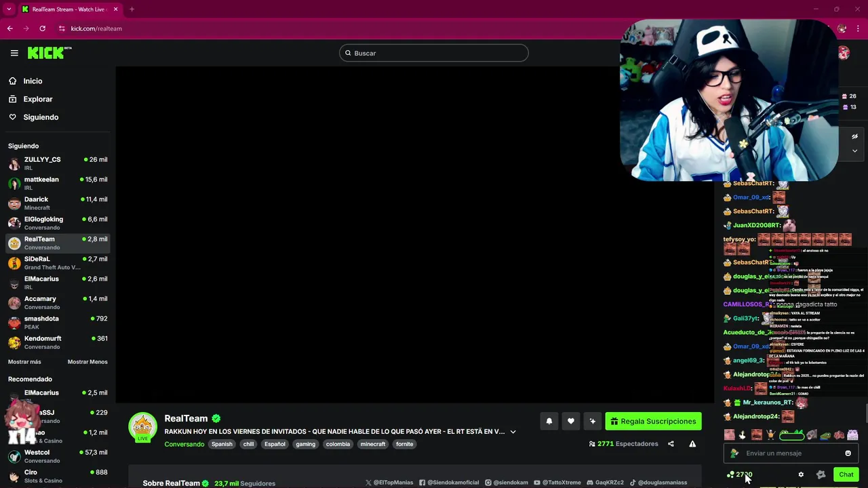
Task: Open smashdota PEAK channel
Action: 58,323
